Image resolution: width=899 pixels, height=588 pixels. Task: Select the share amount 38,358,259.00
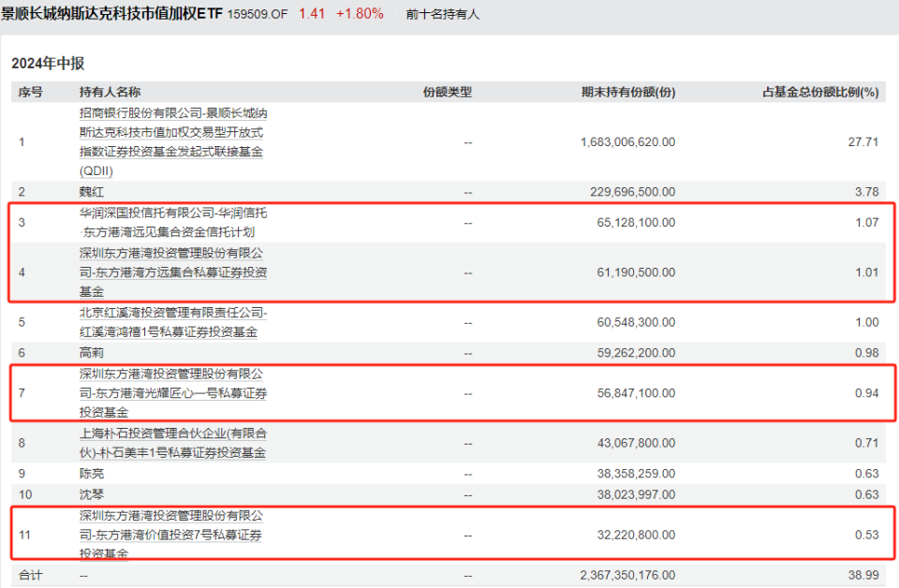(637, 474)
